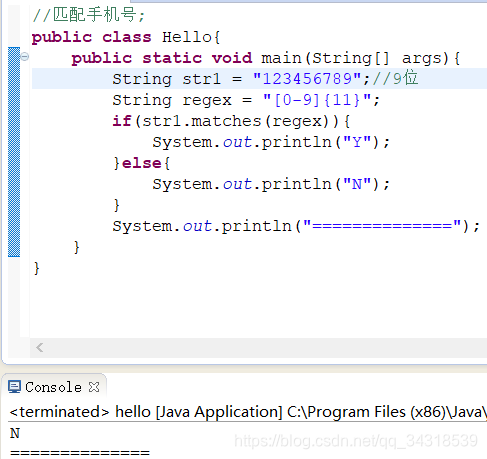Viewport: 487px width, 459px height.
Task: Click the horizontal scrollbar track in the editor
Action: tap(258, 348)
